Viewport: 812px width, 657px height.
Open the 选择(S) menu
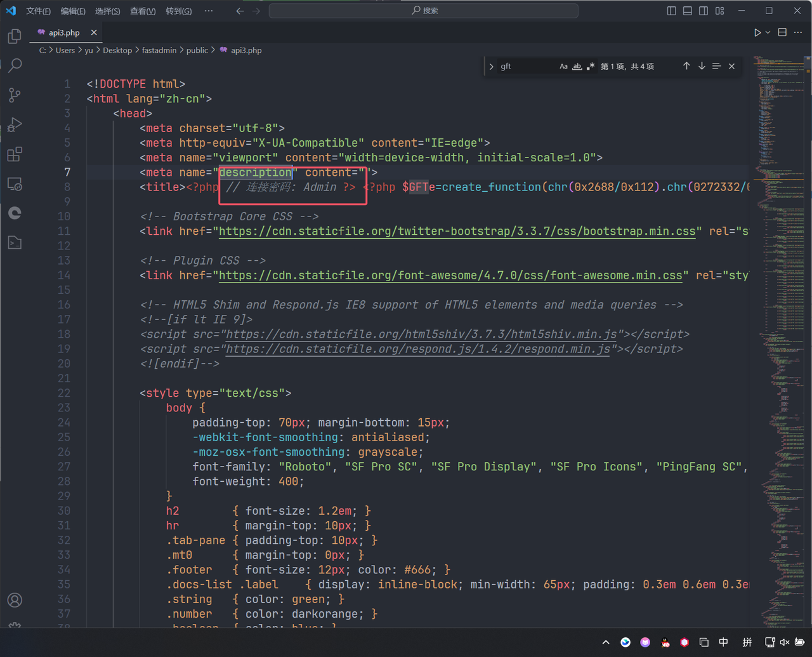click(108, 11)
